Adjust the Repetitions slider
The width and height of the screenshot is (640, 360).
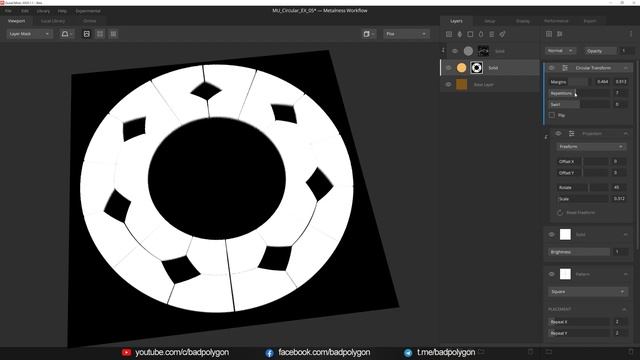pyautogui.click(x=579, y=93)
